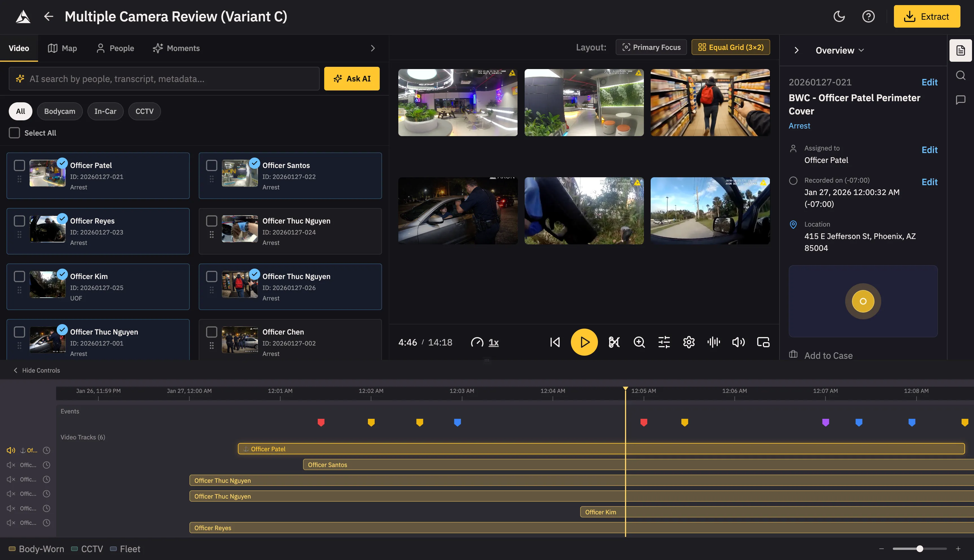
Task: Open the comments panel icon
Action: pyautogui.click(x=960, y=100)
